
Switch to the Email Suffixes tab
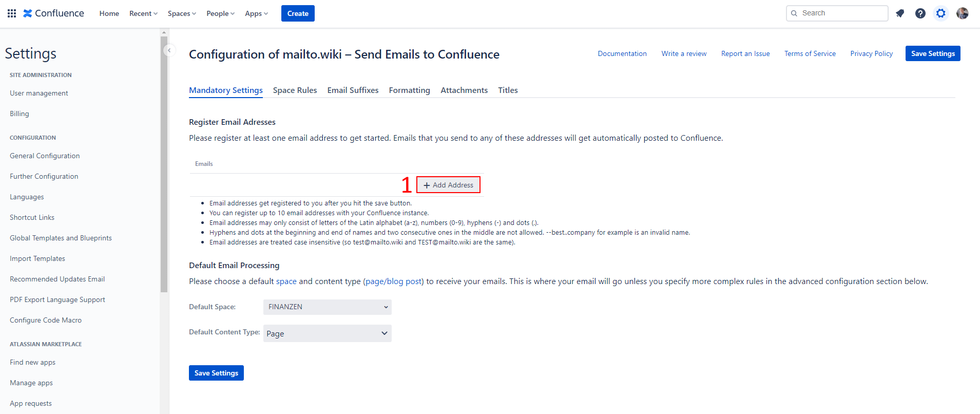tap(353, 90)
